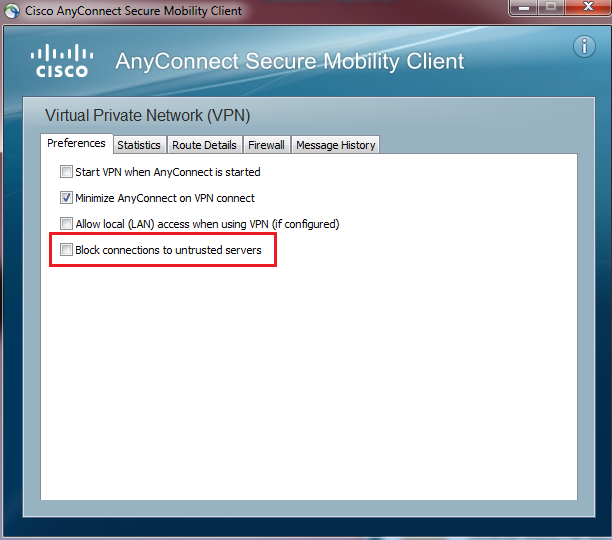Toggle Allow local (LAN) access checkbox
The width and height of the screenshot is (612, 540).
tap(67, 224)
